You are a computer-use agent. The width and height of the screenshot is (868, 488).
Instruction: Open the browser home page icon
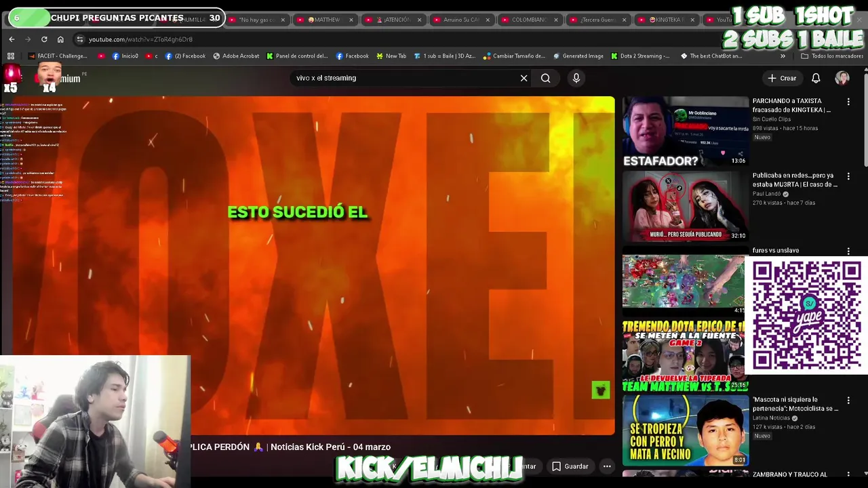click(60, 39)
